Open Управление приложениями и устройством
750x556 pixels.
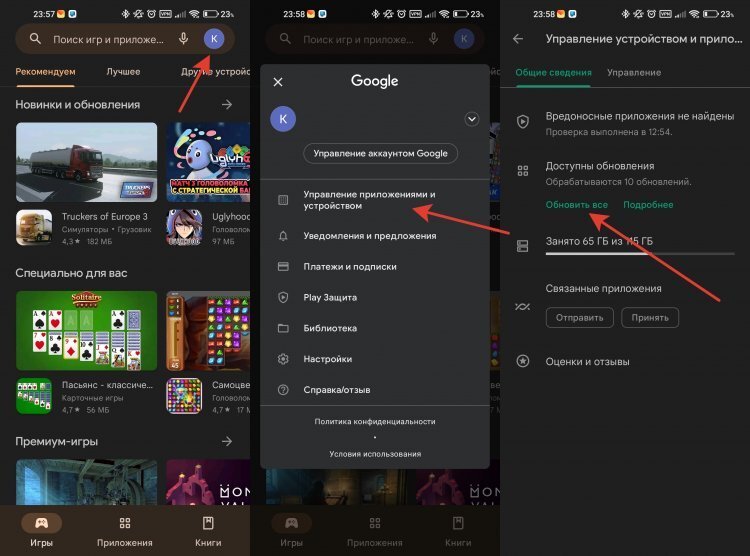tap(374, 200)
